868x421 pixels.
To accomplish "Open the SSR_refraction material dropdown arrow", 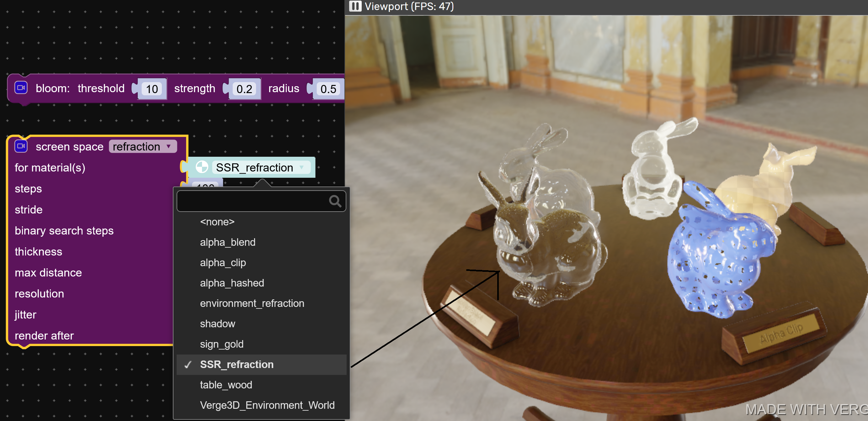I will 301,167.
